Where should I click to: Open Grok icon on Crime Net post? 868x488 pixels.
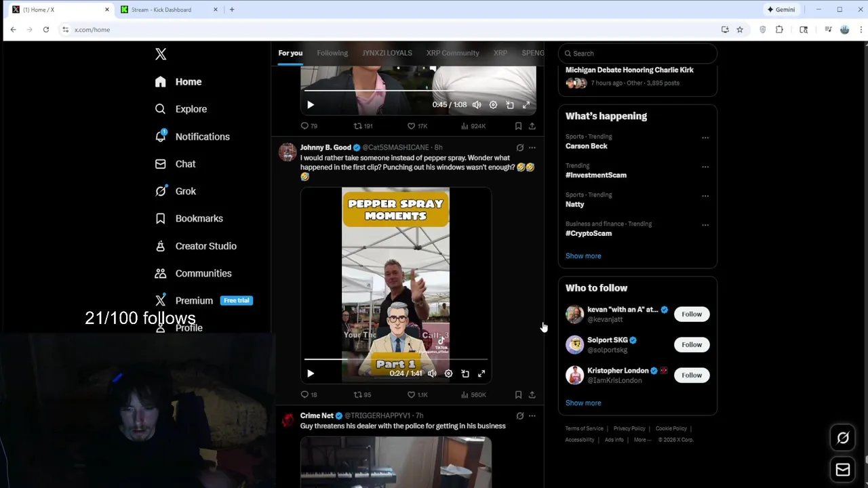click(x=520, y=416)
